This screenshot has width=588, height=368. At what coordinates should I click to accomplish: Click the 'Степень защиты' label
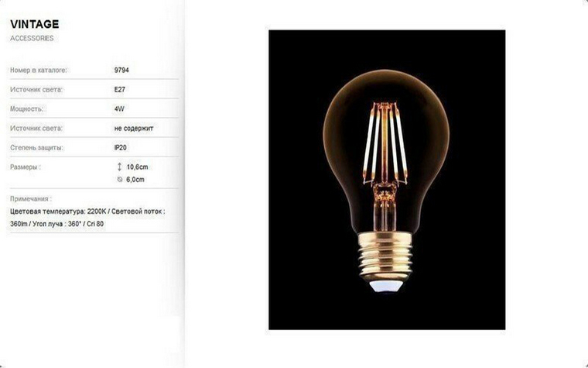37,148
